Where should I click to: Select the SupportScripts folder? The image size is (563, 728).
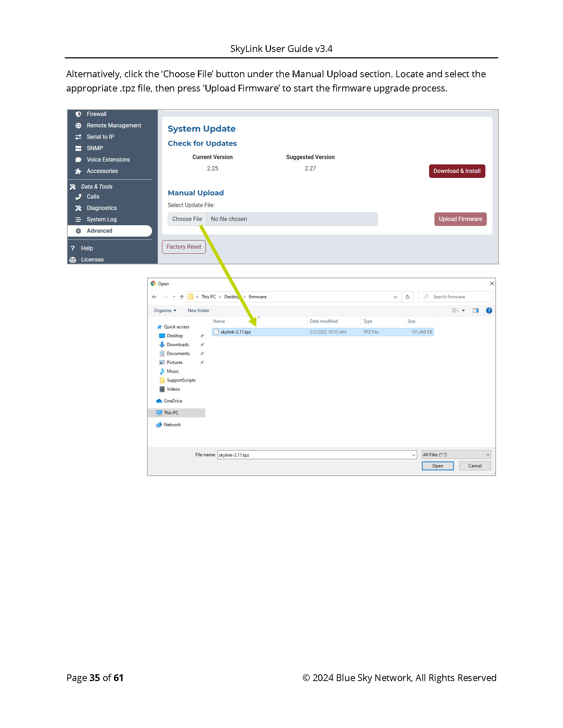181,380
